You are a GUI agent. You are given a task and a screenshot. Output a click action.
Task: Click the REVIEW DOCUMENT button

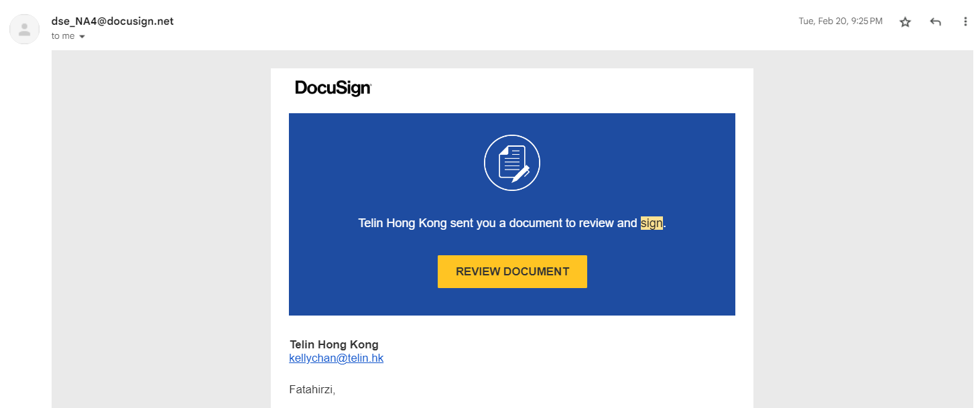pyautogui.click(x=512, y=271)
